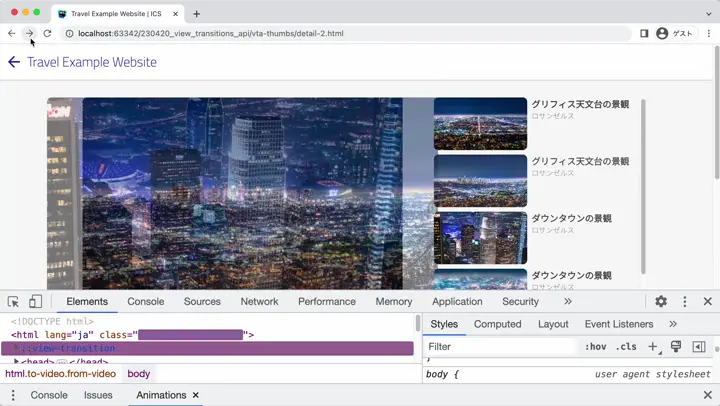
Task: Reload the current page
Action: pyautogui.click(x=47, y=33)
